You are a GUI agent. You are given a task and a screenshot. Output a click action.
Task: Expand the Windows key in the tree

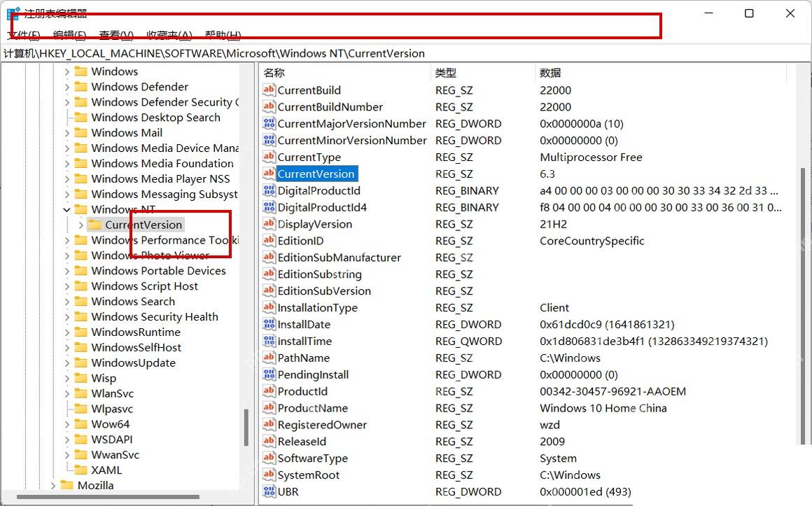pos(66,71)
